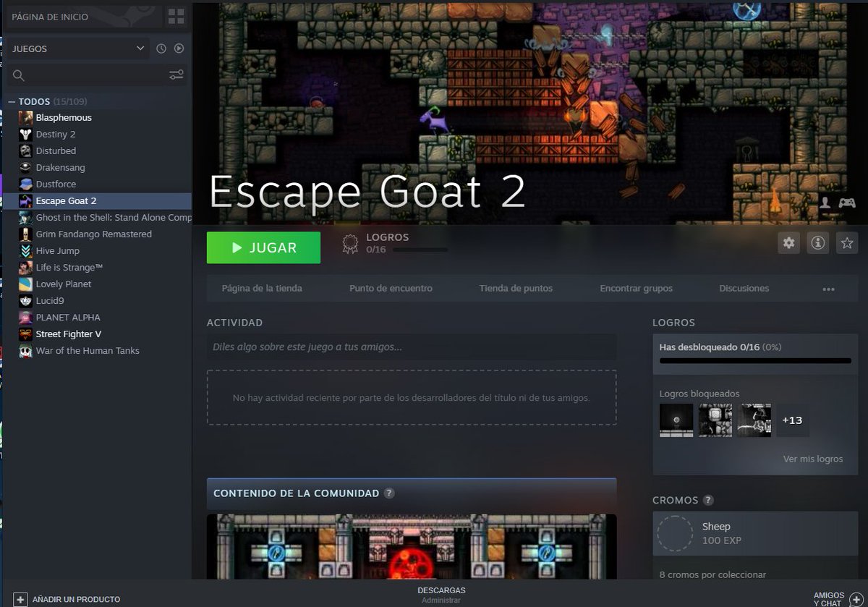This screenshot has height=607, width=868.
Task: Click the Amigos y Chat plus icon
Action: [855, 599]
